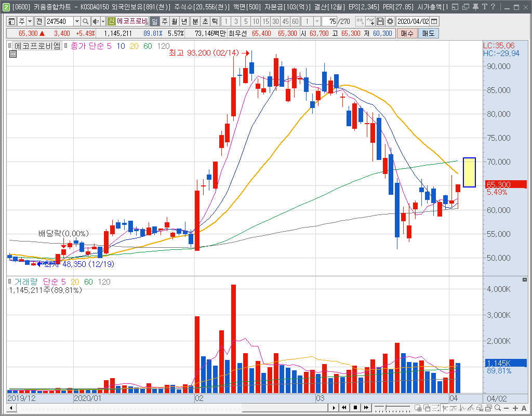Click the green 신 badge icon
The width and height of the screenshot is (532, 416).
point(111,21)
